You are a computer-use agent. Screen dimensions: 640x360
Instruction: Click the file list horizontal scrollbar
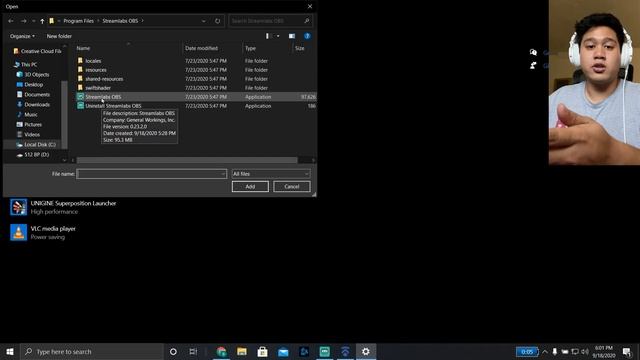tap(187, 160)
